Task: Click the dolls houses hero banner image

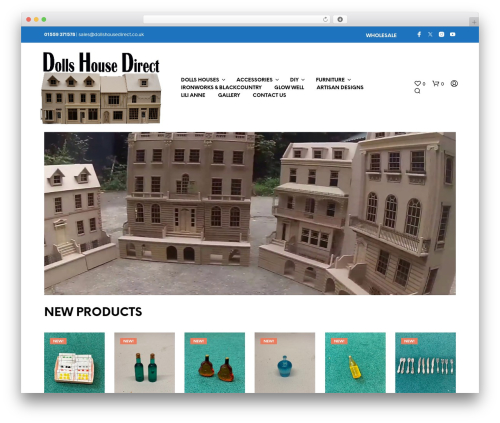Action: pyautogui.click(x=250, y=213)
